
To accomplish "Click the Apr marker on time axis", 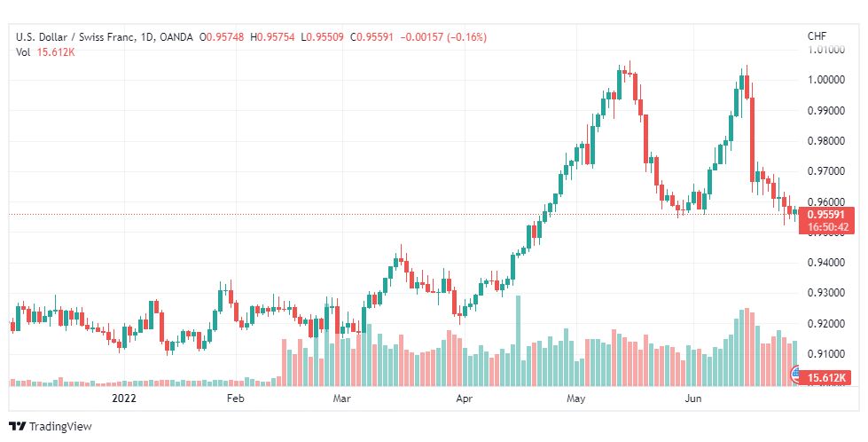I will point(463,399).
